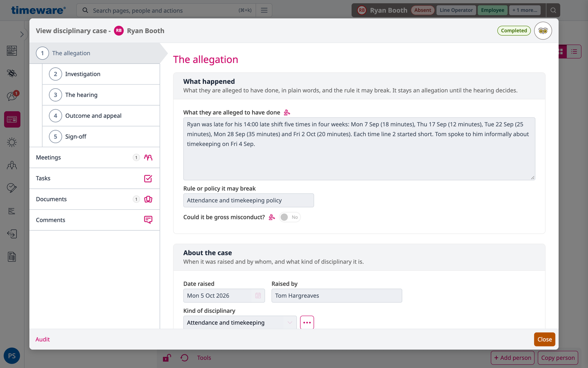
Task: Click the Add person button
Action: tap(513, 358)
